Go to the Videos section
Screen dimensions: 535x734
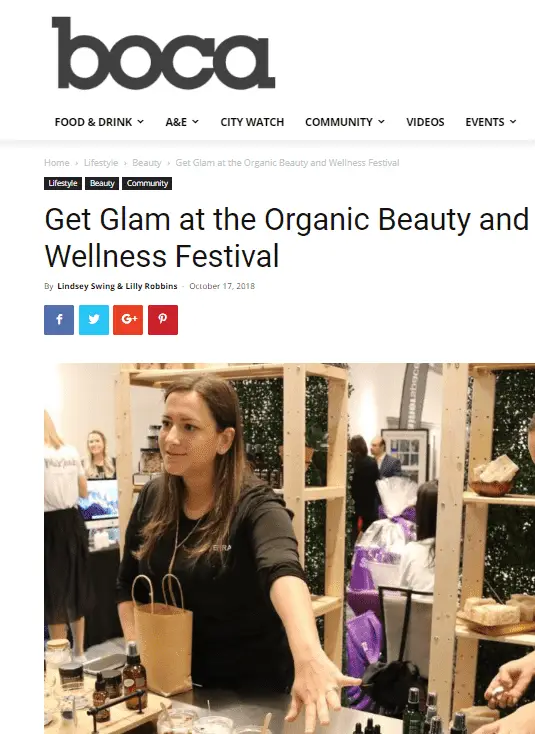[425, 122]
